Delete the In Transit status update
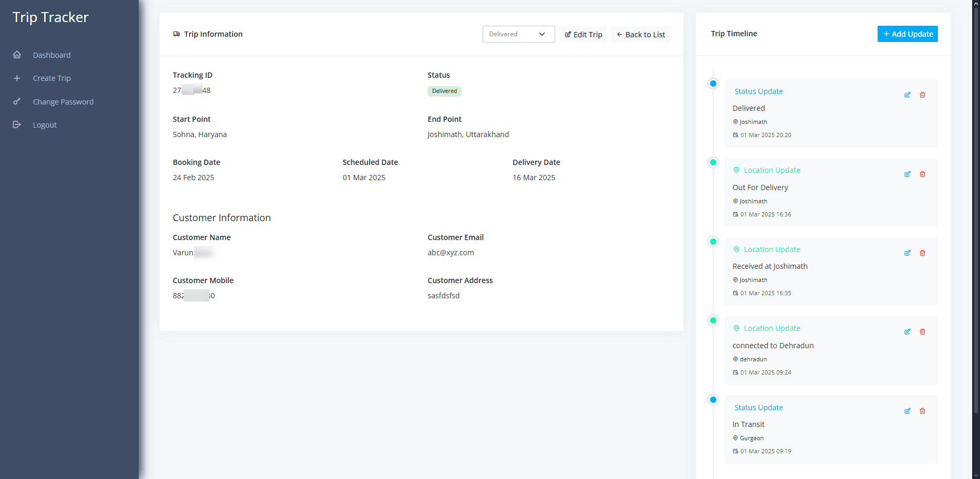 pyautogui.click(x=922, y=411)
